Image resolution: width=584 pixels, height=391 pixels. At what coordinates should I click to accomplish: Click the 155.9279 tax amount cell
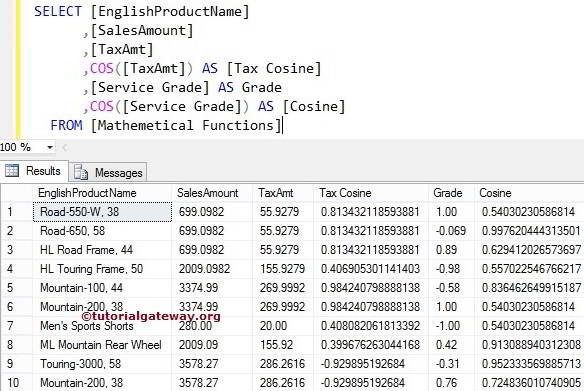click(283, 269)
